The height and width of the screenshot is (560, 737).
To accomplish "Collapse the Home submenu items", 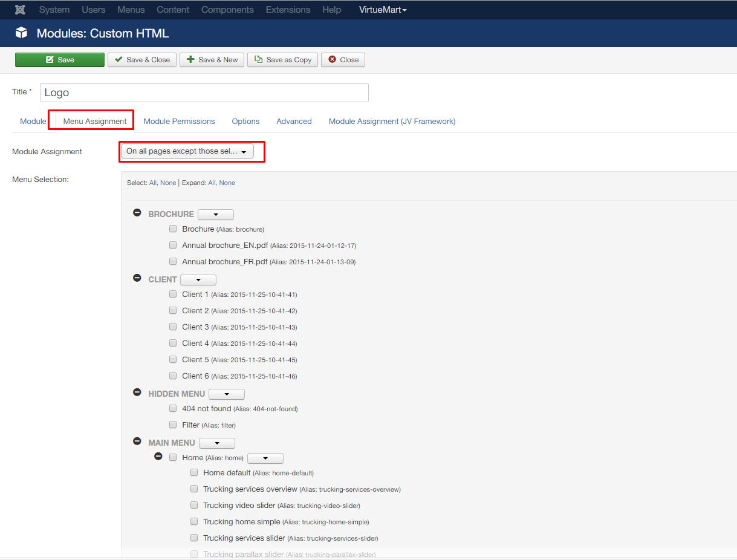I will pyautogui.click(x=158, y=457).
